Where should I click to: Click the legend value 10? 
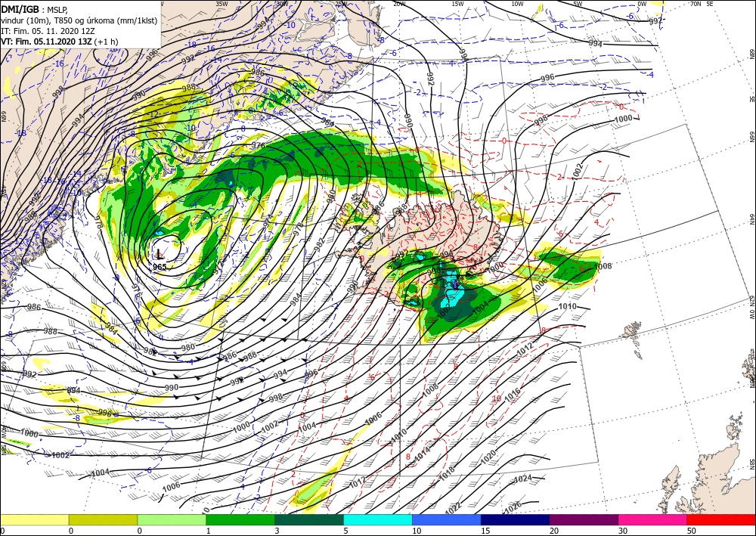point(416,531)
